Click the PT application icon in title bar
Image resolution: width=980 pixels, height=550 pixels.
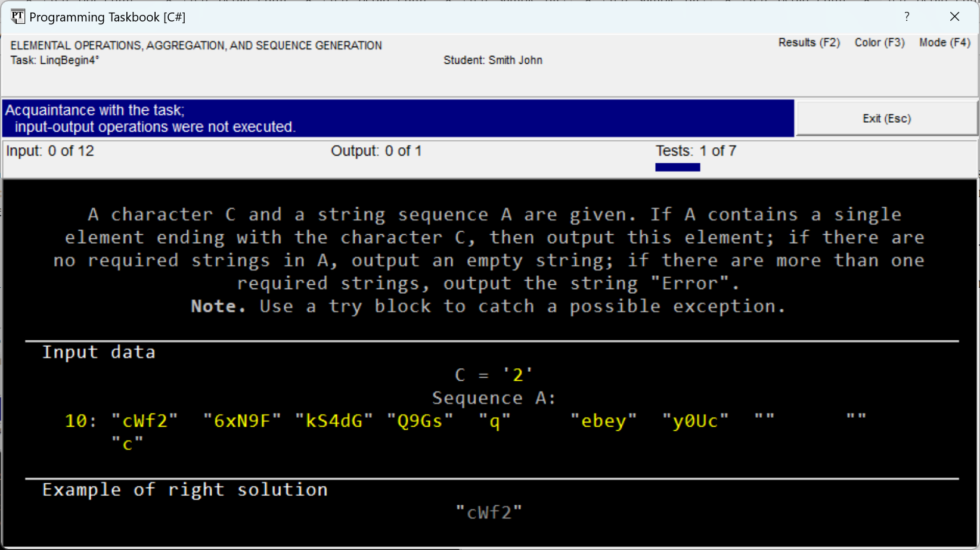[18, 17]
